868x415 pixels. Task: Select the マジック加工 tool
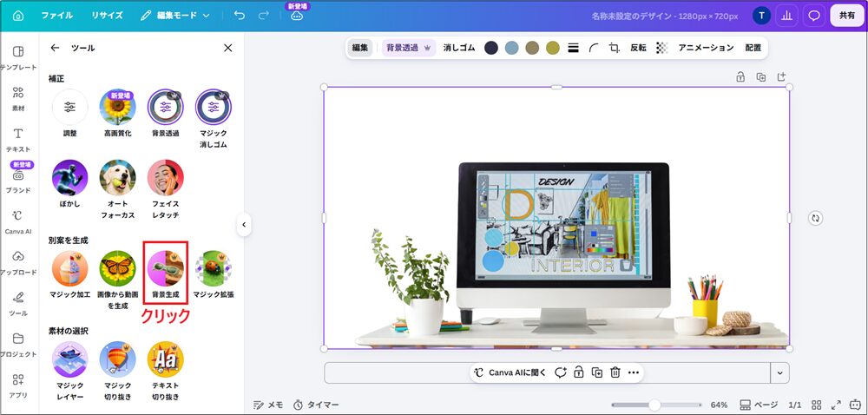(69, 274)
